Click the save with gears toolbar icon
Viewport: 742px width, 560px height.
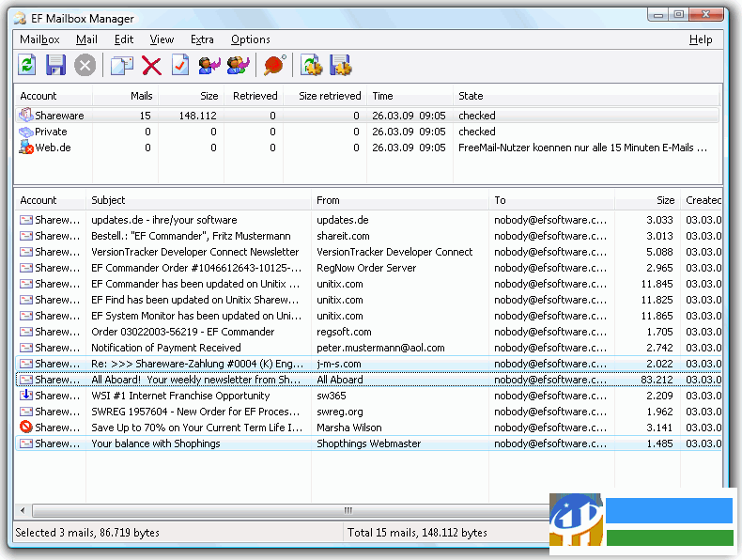point(340,65)
